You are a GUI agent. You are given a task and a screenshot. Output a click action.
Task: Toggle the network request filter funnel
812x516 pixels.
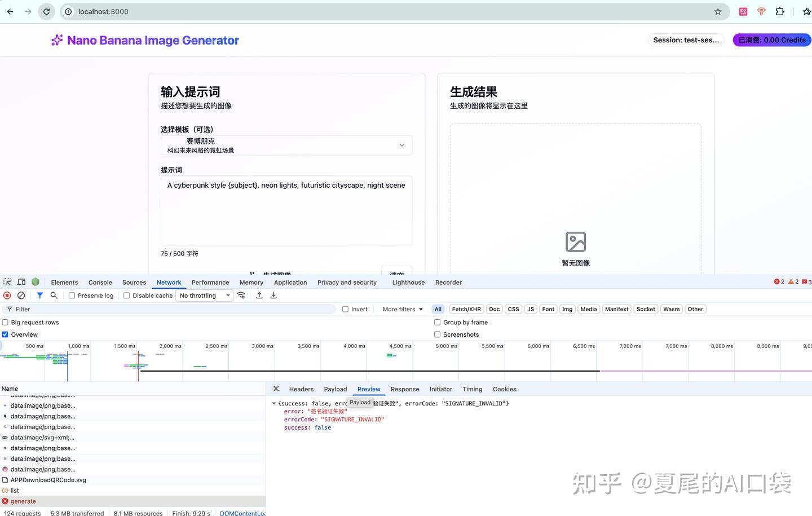[39, 295]
